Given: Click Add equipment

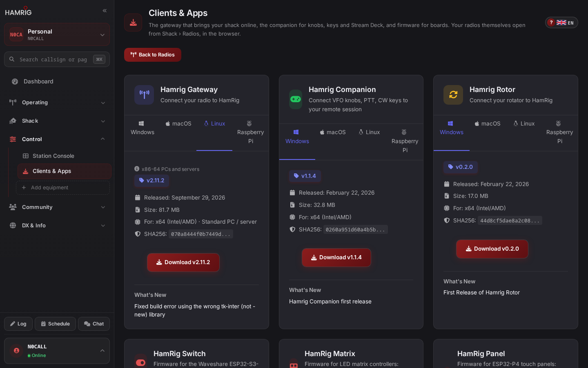Looking at the screenshot, I should tap(63, 188).
